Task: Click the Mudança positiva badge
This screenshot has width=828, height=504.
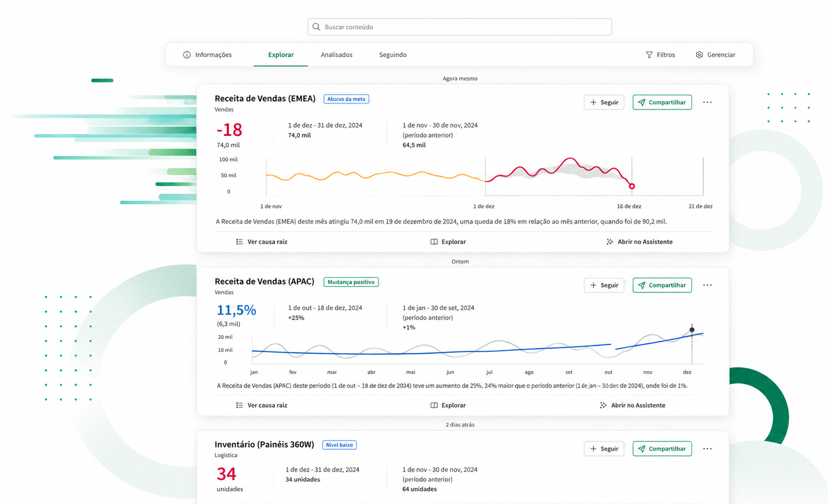Action: click(351, 282)
